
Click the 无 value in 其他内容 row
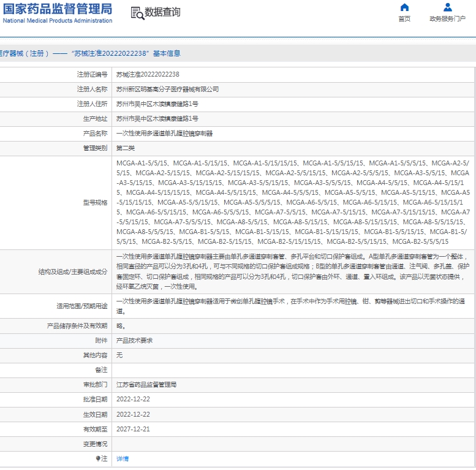119,355
